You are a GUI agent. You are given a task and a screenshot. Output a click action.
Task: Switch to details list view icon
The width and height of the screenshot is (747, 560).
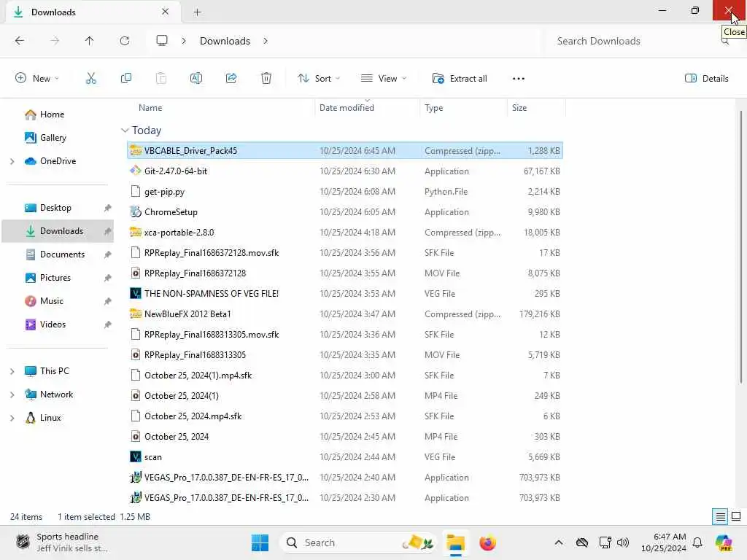point(720,516)
